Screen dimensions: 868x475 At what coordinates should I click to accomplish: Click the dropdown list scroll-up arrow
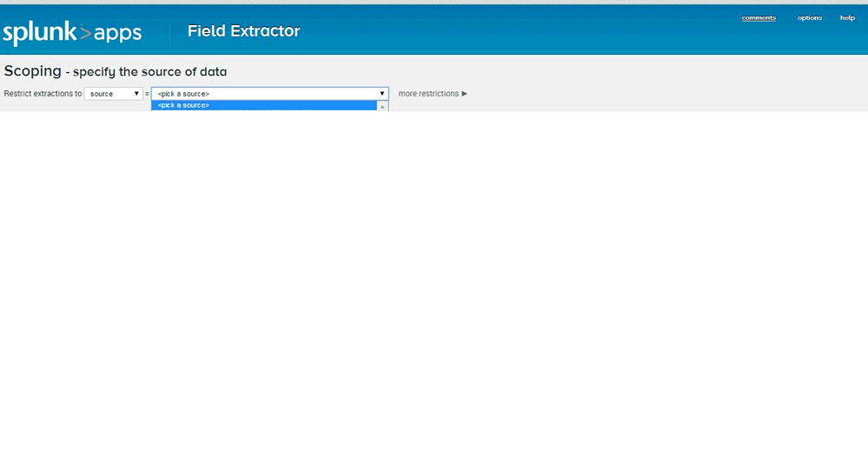tap(382, 107)
